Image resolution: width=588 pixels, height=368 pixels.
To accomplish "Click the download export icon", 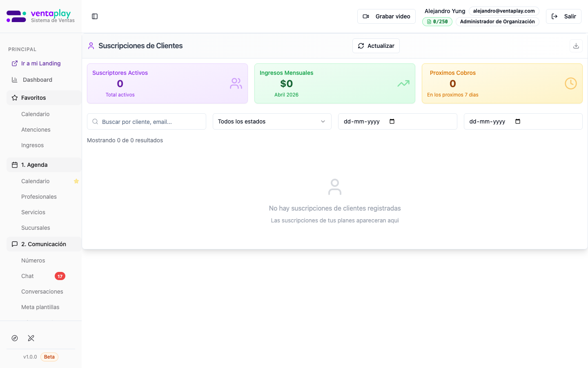I will tap(576, 46).
